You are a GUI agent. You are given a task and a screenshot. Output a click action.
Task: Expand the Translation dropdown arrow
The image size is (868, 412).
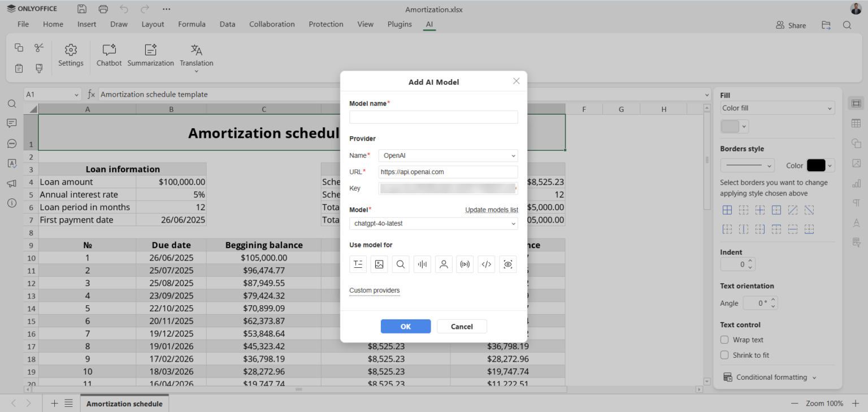196,71
